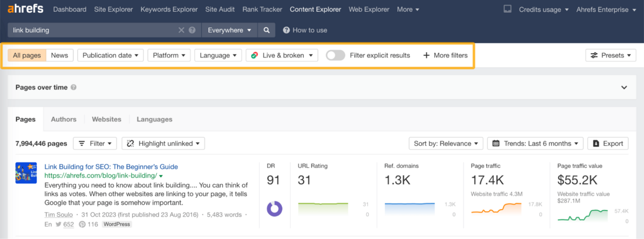The image size is (644, 239).
Task: Open Keywords Explorer
Action: tap(169, 9)
